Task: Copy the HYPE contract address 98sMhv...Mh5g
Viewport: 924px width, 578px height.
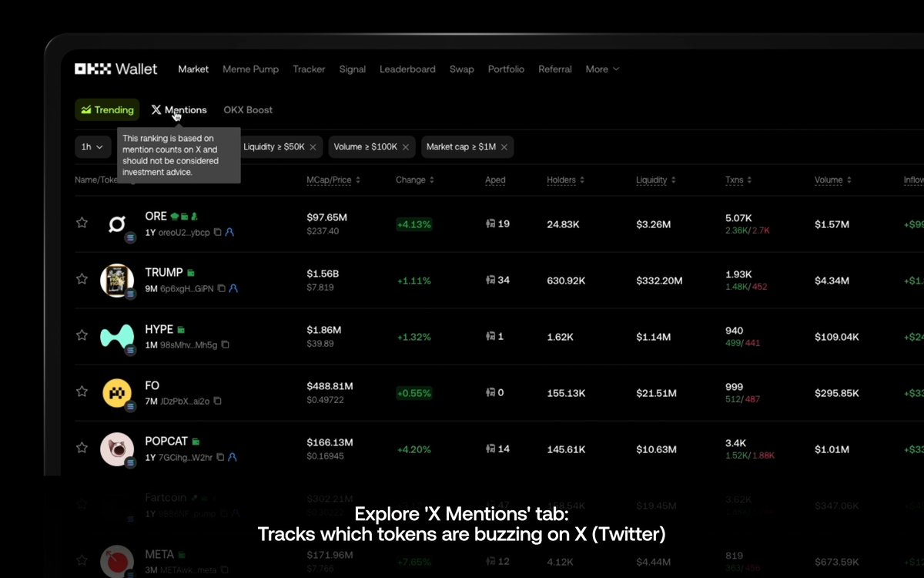Action: point(225,344)
